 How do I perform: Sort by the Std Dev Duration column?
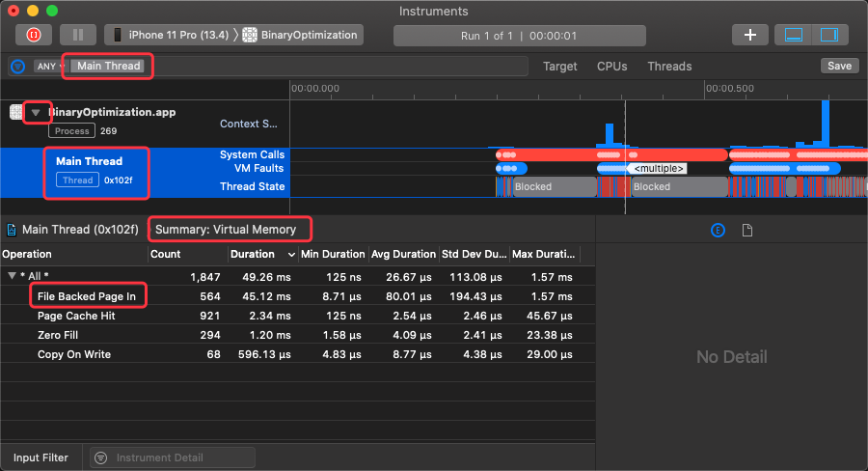click(474, 255)
